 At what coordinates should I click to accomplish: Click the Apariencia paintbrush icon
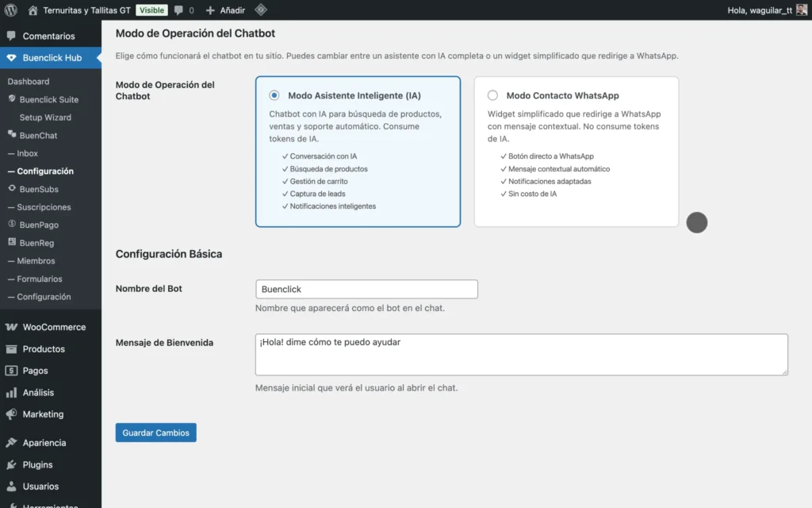pyautogui.click(x=11, y=443)
